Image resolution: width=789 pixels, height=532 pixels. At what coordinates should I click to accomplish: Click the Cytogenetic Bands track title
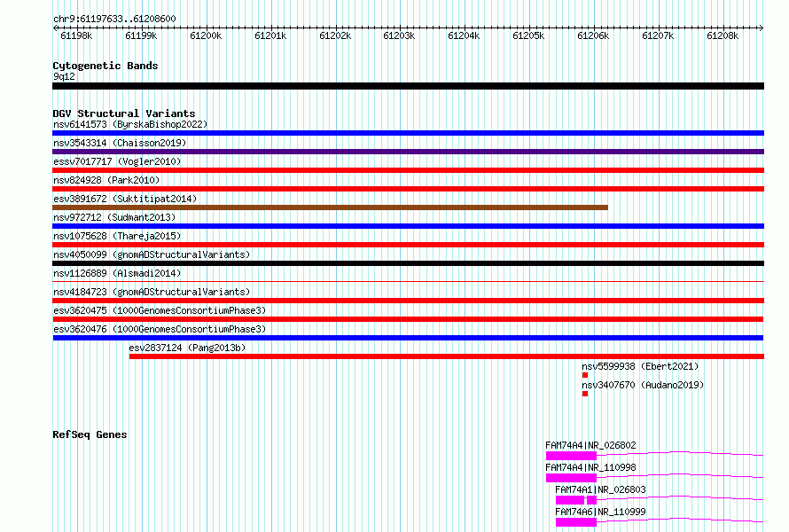[x=105, y=66]
